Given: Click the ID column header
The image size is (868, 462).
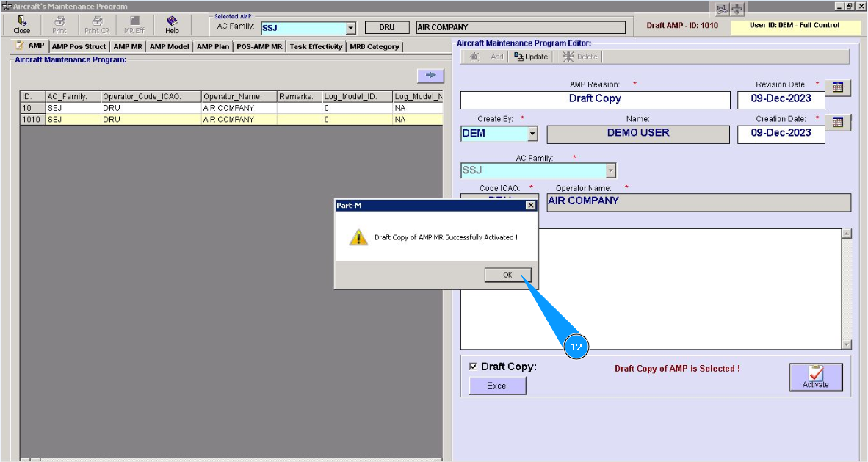Looking at the screenshot, I should [x=32, y=96].
